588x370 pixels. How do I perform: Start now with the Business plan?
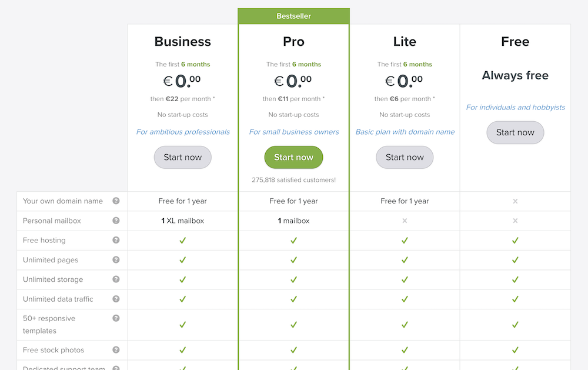tap(182, 157)
